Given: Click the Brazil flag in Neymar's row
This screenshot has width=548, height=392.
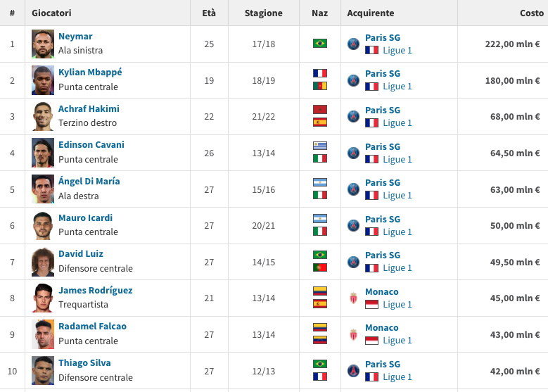Looking at the screenshot, I should 319,44.
